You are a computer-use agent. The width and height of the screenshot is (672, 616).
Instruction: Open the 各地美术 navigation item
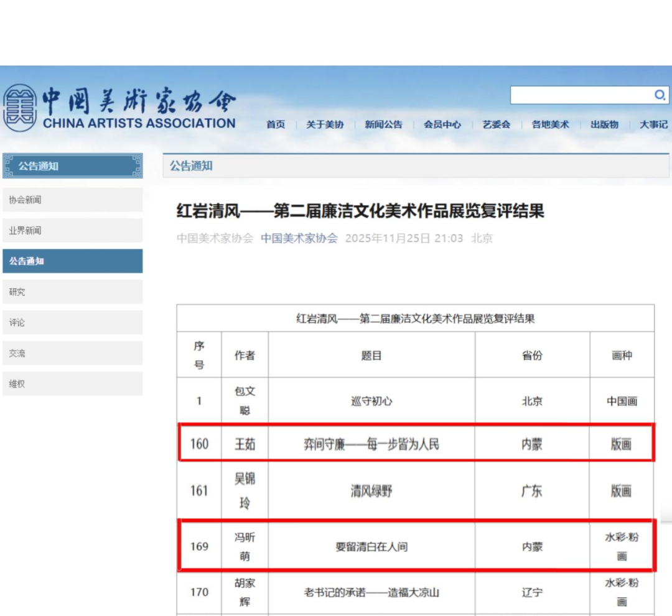coord(549,124)
